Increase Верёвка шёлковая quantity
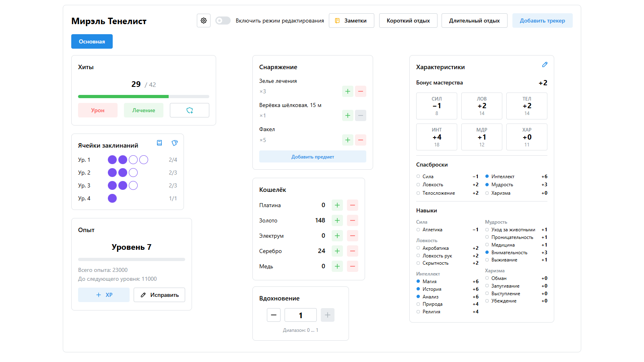 coord(348,115)
